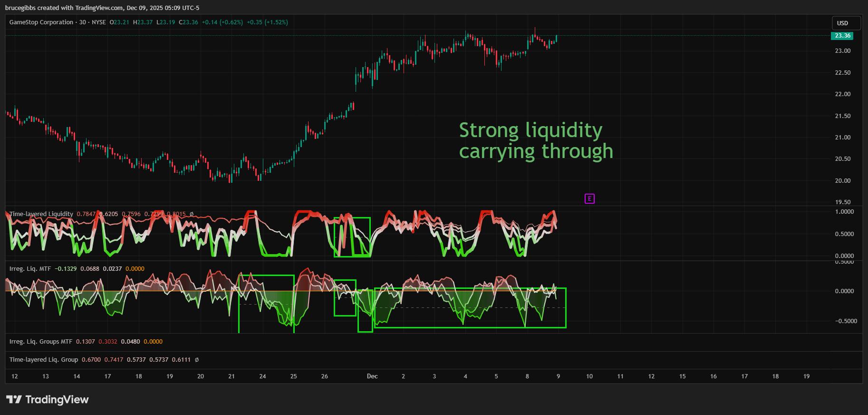
Task: Click the ø symbol in Time-layered Liq. Group legend
Action: [197, 360]
